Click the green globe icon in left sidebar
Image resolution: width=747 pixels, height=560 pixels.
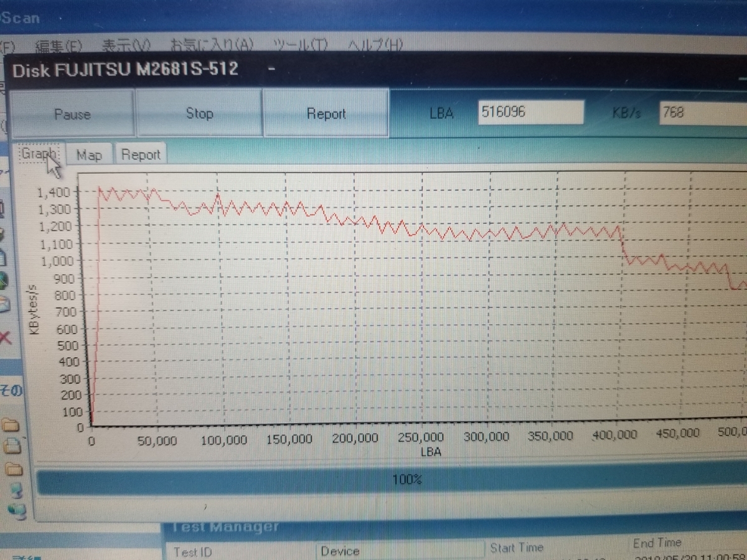4,281
